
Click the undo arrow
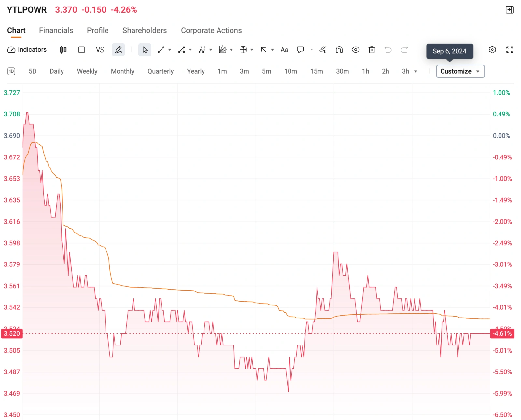coord(388,50)
